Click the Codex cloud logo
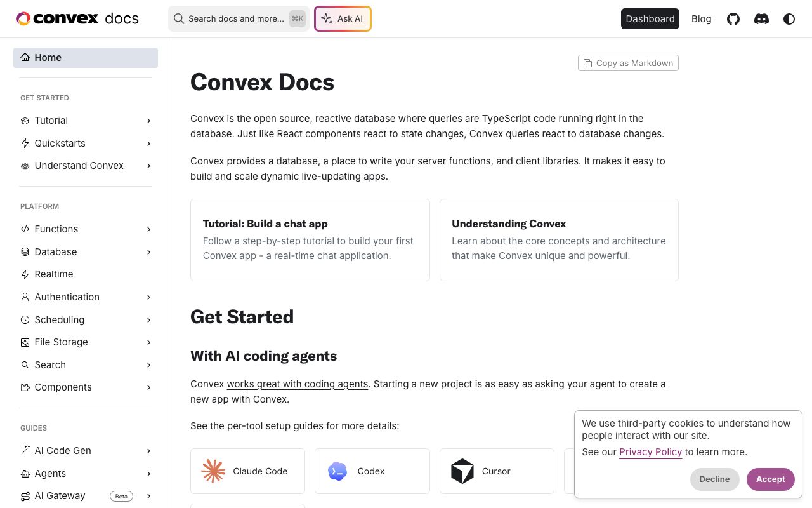This screenshot has width=812, height=508. 337,471
